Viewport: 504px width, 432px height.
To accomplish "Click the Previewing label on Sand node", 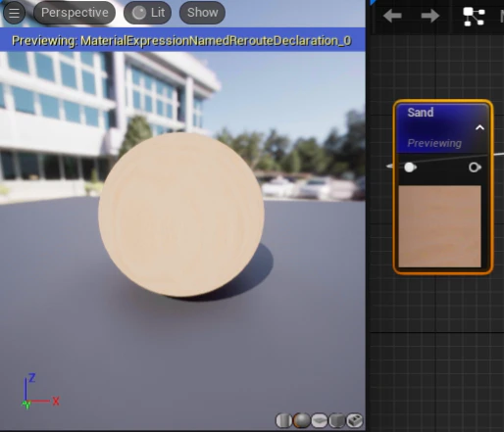I will click(434, 143).
